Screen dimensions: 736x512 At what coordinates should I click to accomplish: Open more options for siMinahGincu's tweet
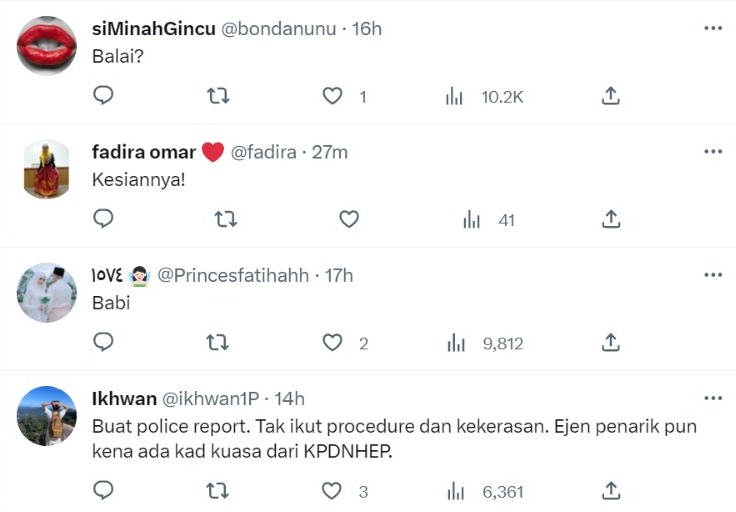(713, 28)
